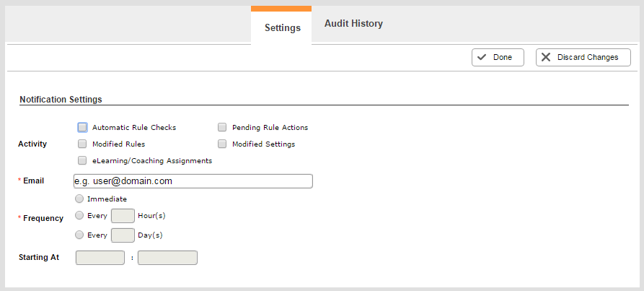Enable eLearning/Coaching Assignments checkbox
This screenshot has height=291, width=644.
[82, 161]
